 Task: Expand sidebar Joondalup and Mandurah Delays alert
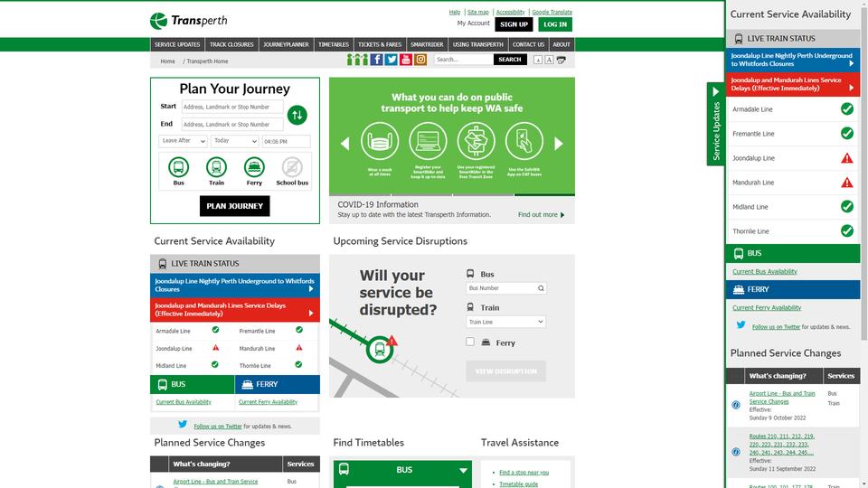793,83
